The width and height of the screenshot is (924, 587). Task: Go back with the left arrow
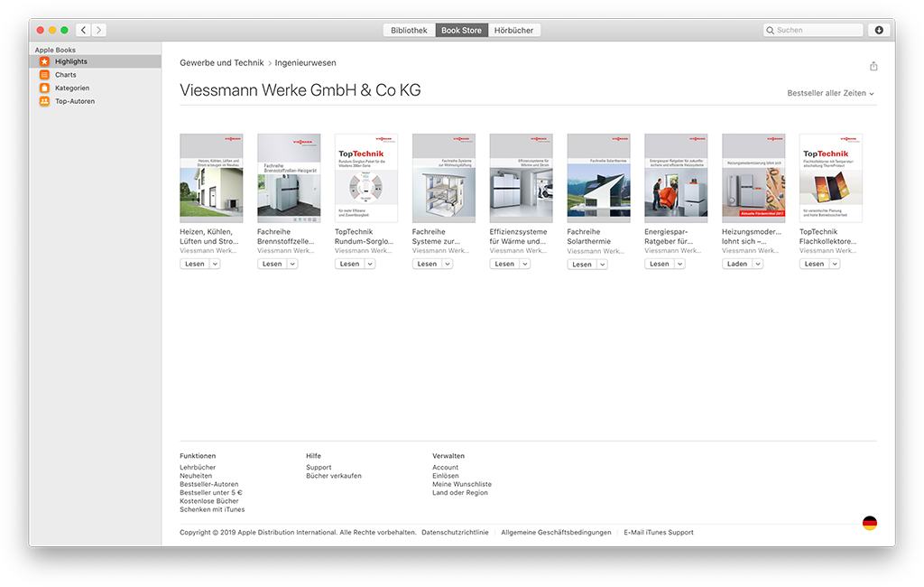pos(84,30)
